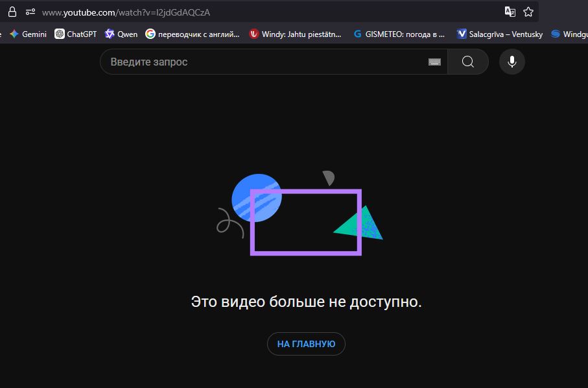The width and height of the screenshot is (588, 388).
Task: Click the magnifier search button
Action: click(x=468, y=62)
